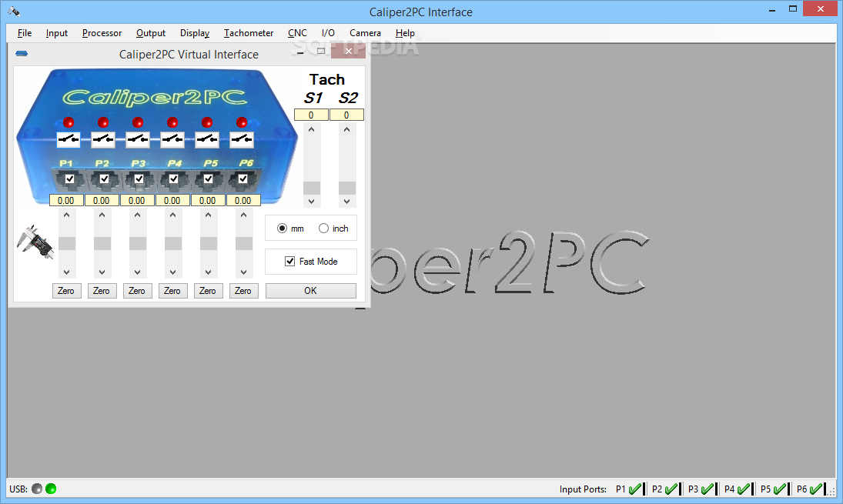843x504 pixels.
Task: Click the P1 green checkmark in status bar
Action: point(635,489)
